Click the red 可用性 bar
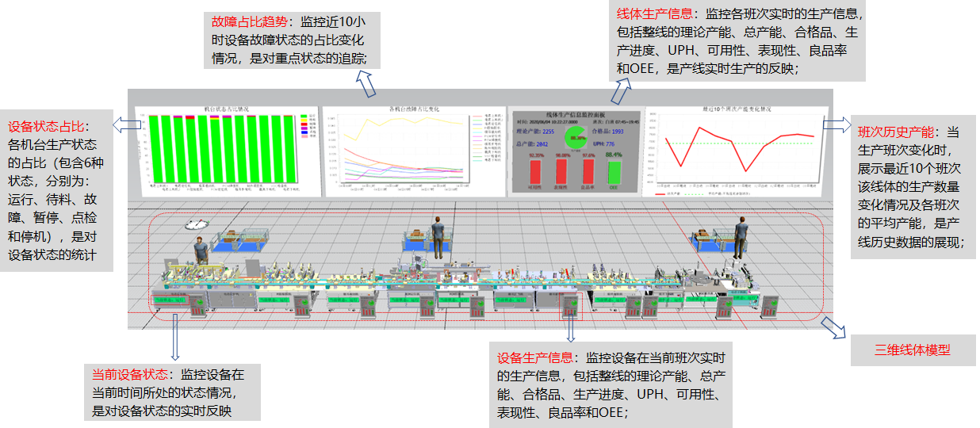This screenshot has width=980, height=428. [x=535, y=170]
